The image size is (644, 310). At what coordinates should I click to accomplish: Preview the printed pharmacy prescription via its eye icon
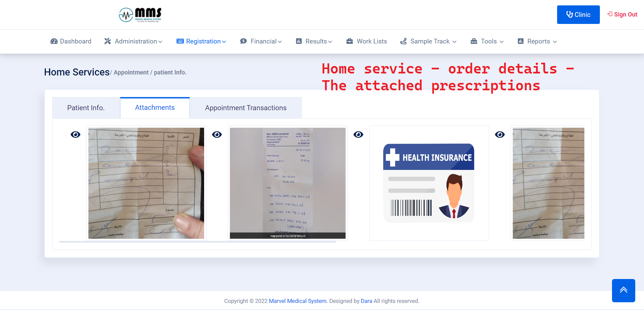pyautogui.click(x=217, y=134)
